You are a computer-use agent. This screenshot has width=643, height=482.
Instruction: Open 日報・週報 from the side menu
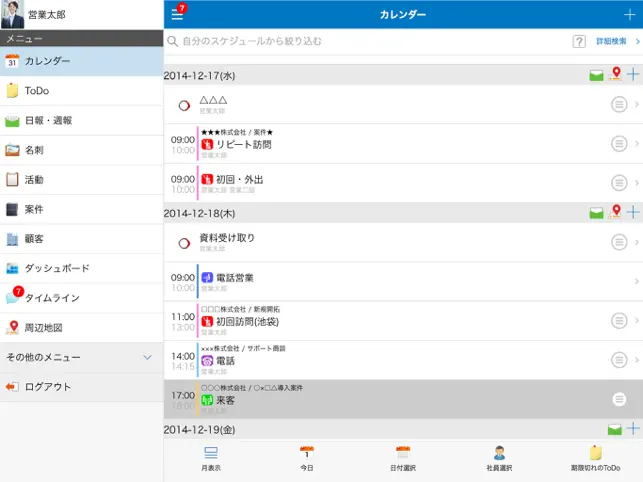(x=82, y=121)
